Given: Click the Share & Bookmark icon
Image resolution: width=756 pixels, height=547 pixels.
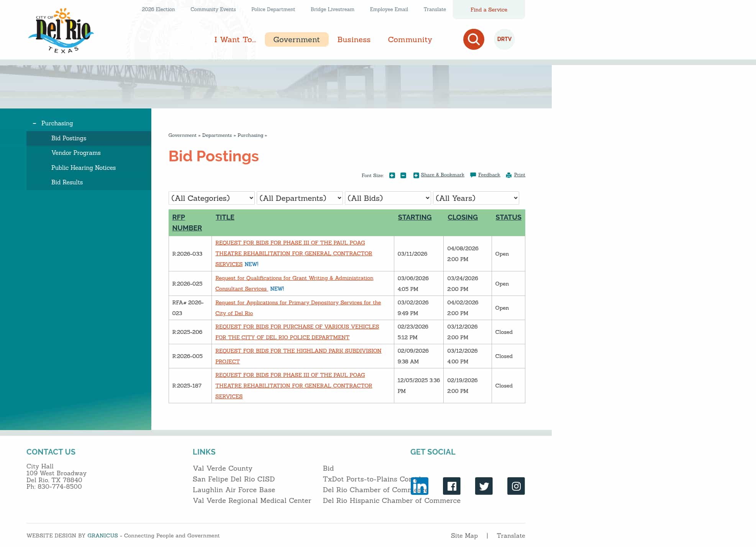Looking at the screenshot, I should point(416,175).
